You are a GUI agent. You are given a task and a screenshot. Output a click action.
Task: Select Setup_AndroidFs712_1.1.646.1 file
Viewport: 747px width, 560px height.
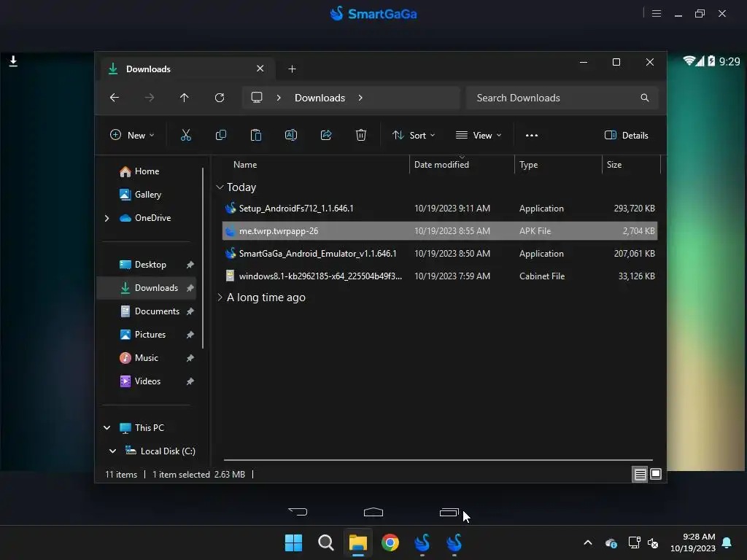tap(440, 209)
